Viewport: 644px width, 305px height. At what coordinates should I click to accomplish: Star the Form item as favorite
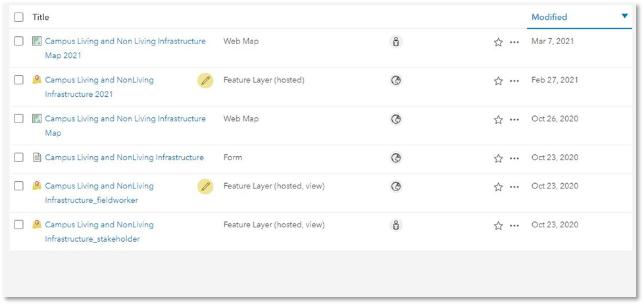click(498, 159)
